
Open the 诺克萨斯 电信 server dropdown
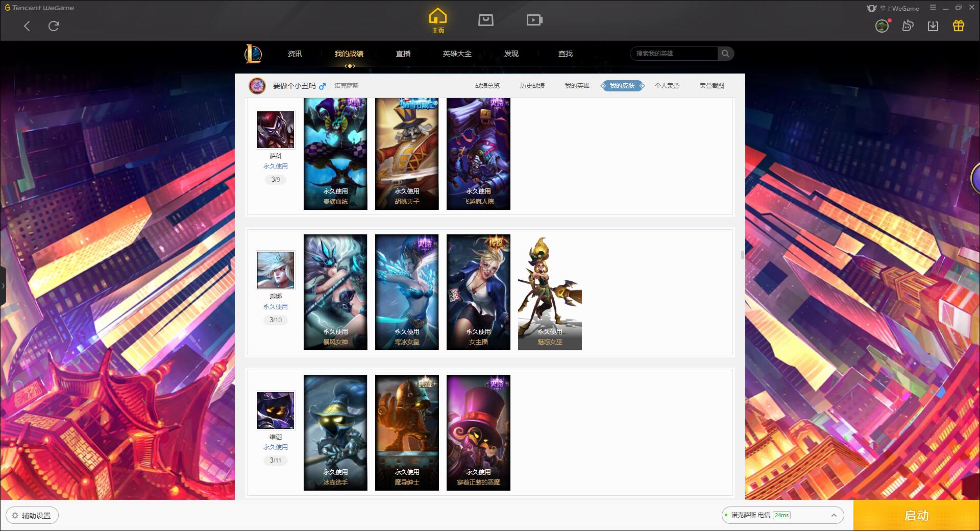pyautogui.click(x=782, y=515)
